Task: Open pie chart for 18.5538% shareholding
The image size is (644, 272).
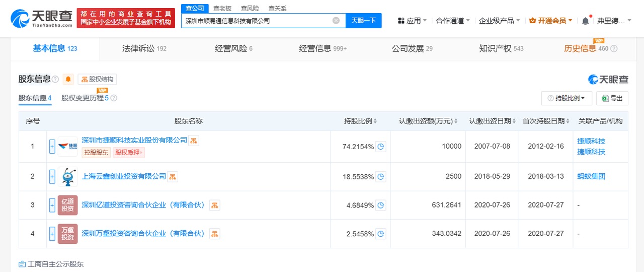Action: point(381,177)
